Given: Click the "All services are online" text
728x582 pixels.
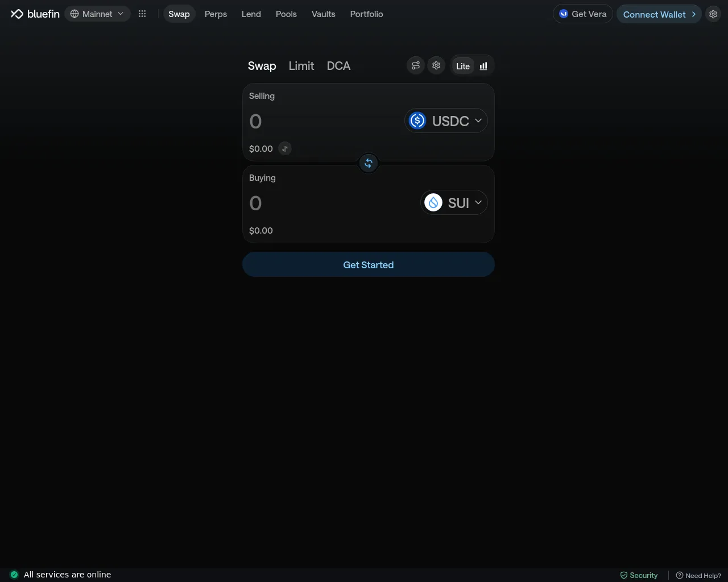Looking at the screenshot, I should coord(67,575).
